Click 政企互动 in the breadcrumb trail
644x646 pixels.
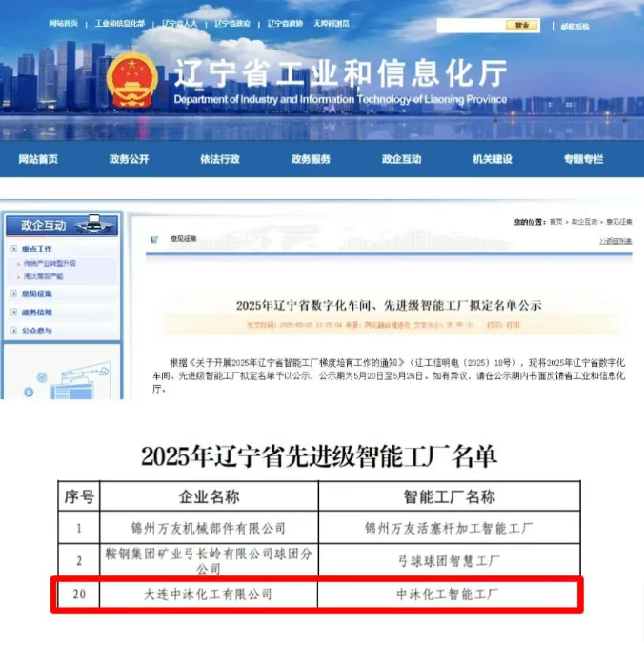click(584, 222)
